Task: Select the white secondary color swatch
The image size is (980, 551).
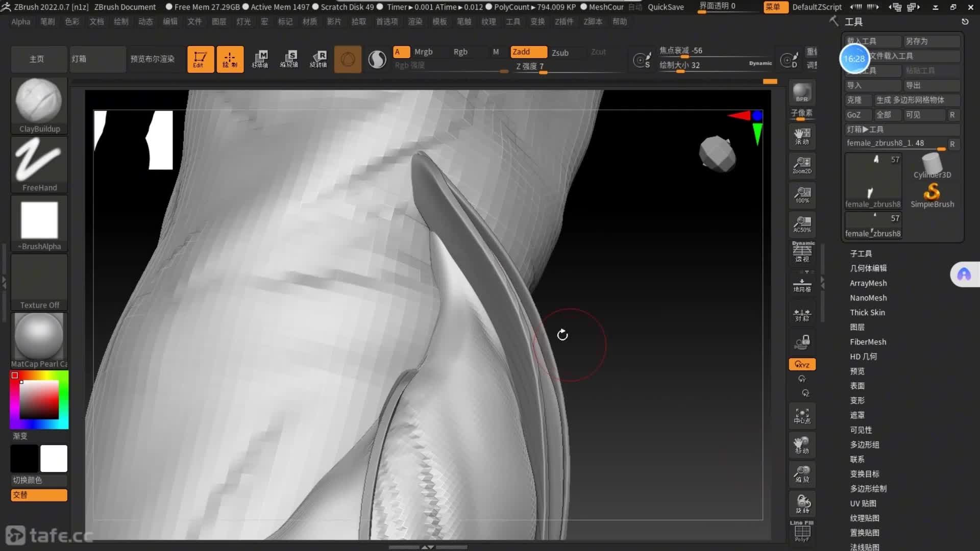Action: click(54, 458)
